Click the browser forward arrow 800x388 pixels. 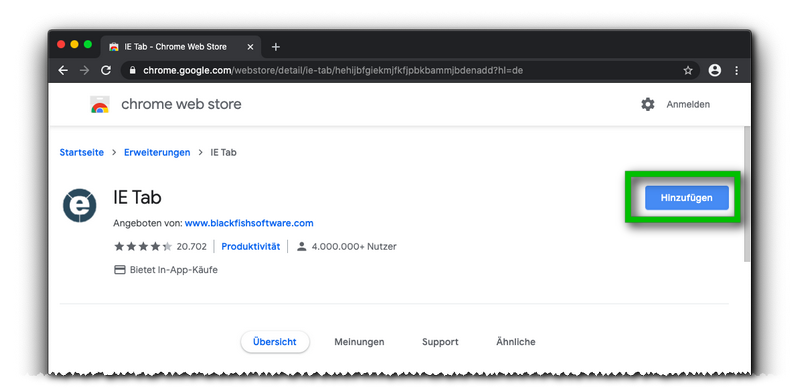point(84,70)
